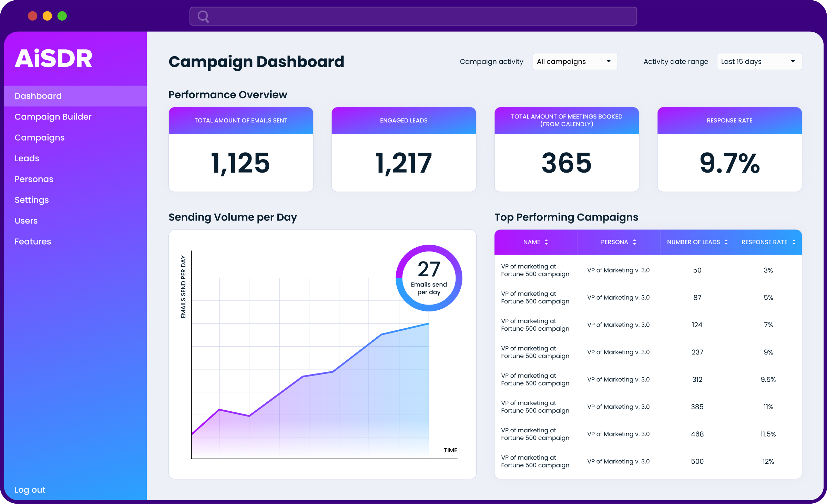Click the Engaged Leads 1,217 card
The height and width of the screenshot is (504, 827).
[404, 150]
